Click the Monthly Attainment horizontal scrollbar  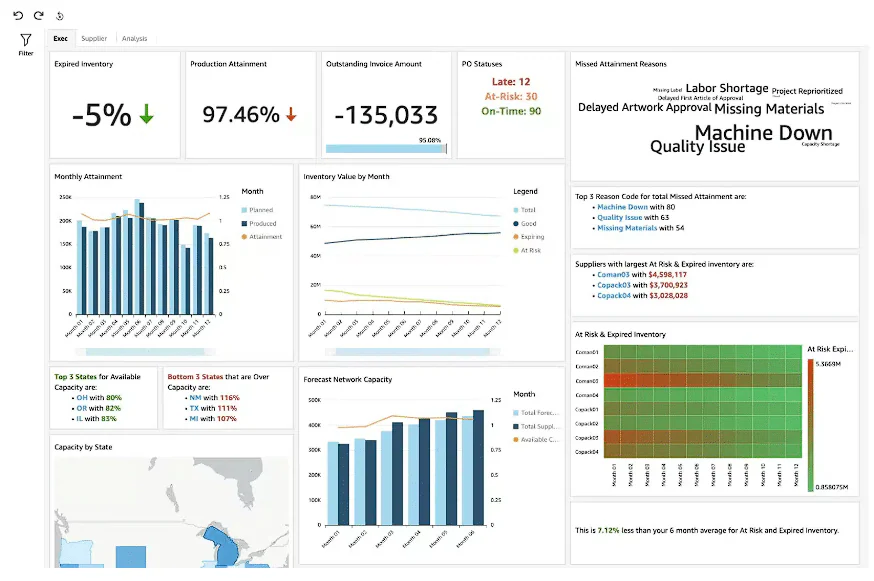(x=145, y=352)
